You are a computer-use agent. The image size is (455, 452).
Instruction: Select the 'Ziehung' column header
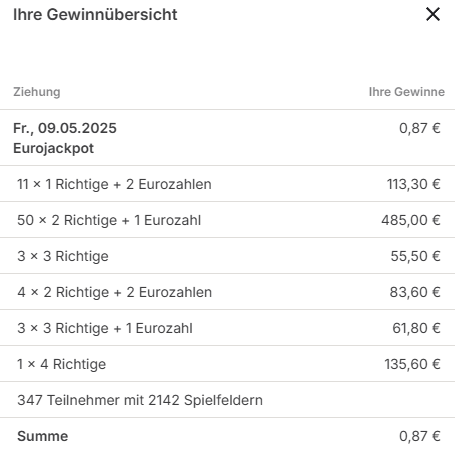tap(37, 92)
